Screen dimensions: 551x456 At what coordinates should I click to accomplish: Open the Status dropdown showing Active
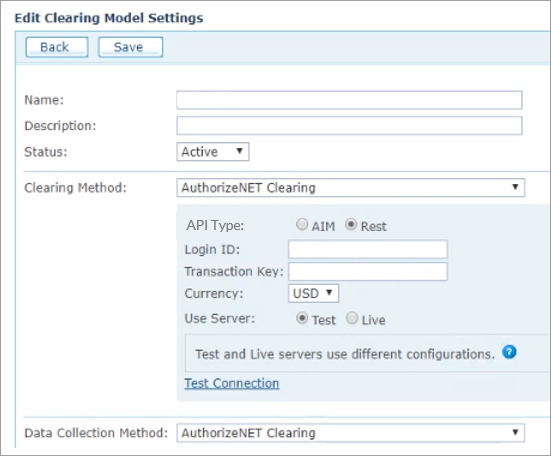(213, 152)
